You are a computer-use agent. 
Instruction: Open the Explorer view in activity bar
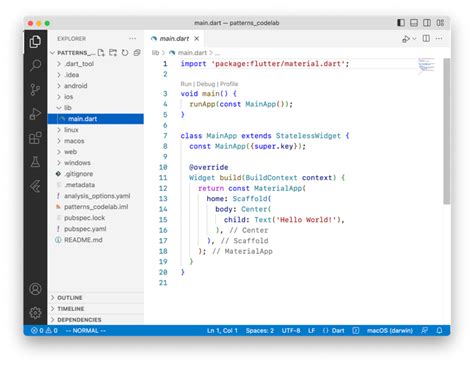click(x=35, y=42)
